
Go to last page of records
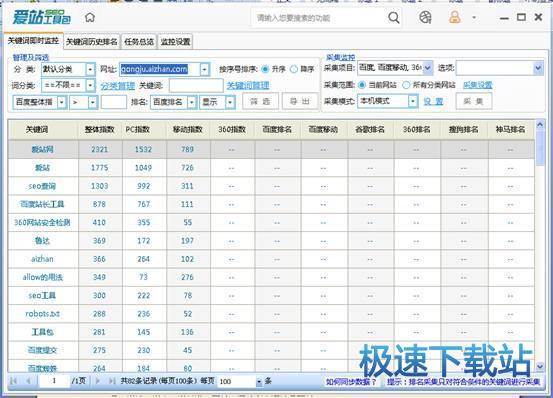coord(112,381)
